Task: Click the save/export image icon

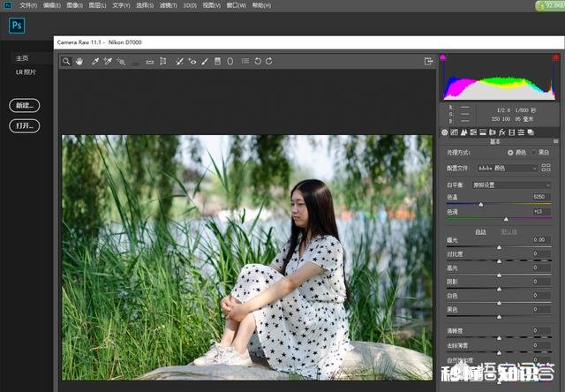Action: (429, 62)
